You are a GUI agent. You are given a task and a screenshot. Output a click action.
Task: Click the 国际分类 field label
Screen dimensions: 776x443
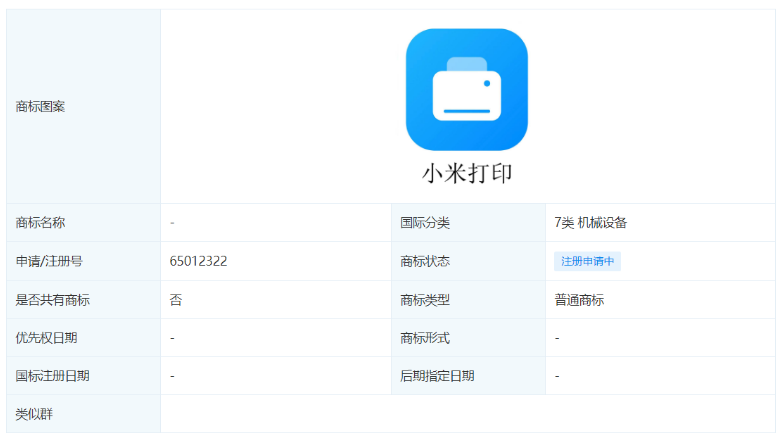click(x=425, y=223)
